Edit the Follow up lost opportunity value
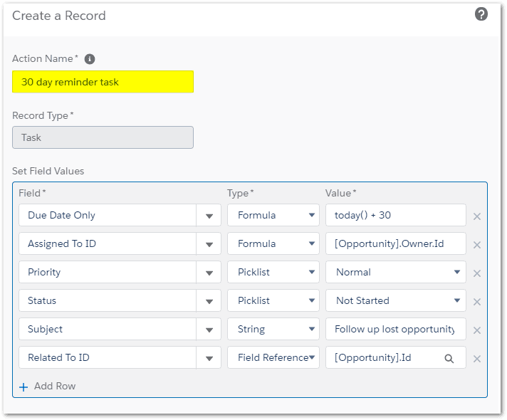The width and height of the screenshot is (507, 420). click(395, 329)
